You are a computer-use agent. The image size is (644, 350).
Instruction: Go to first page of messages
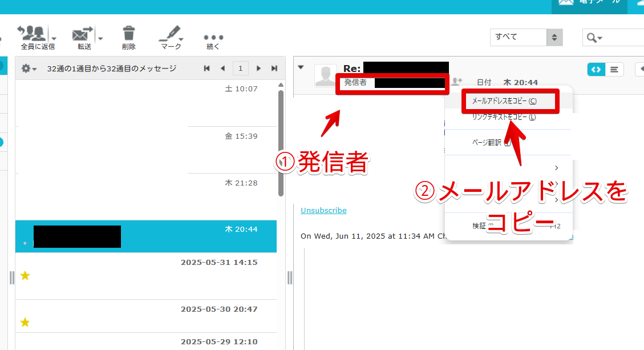click(x=207, y=69)
